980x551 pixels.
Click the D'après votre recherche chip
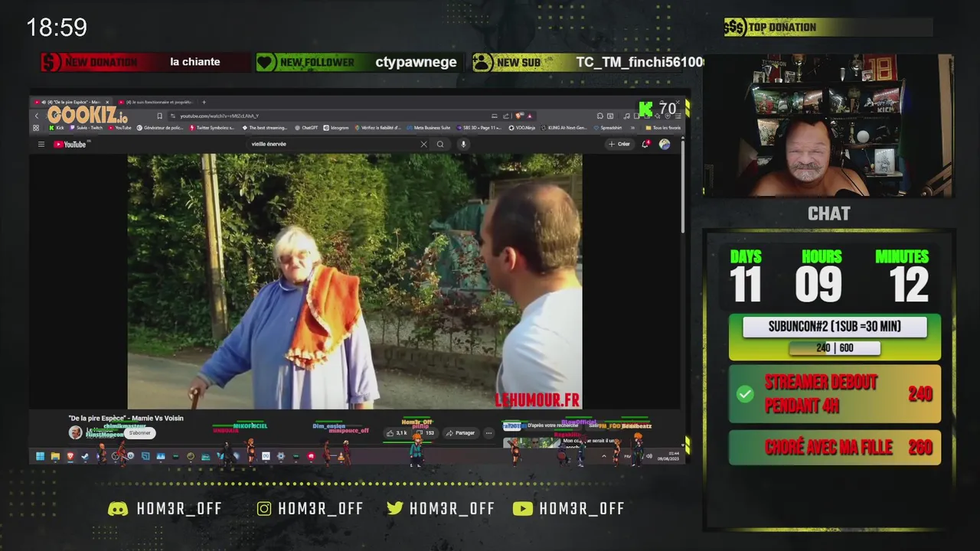[552, 425]
